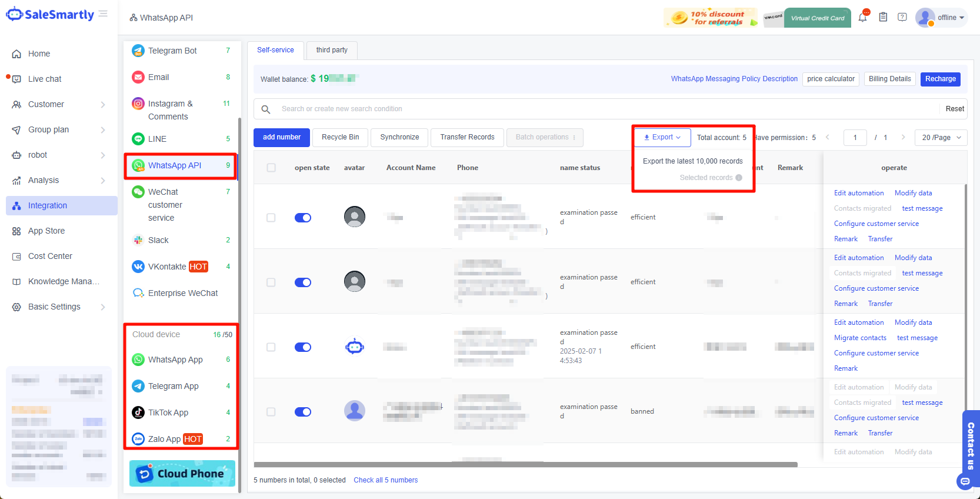980x499 pixels.
Task: Collapse the sidebar with the hamburger icon
Action: (103, 14)
